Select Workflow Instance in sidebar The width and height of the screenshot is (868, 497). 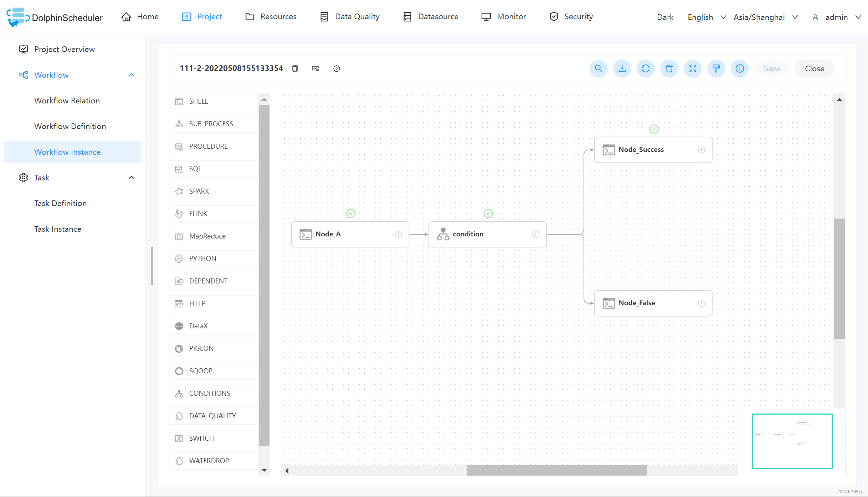(x=67, y=152)
